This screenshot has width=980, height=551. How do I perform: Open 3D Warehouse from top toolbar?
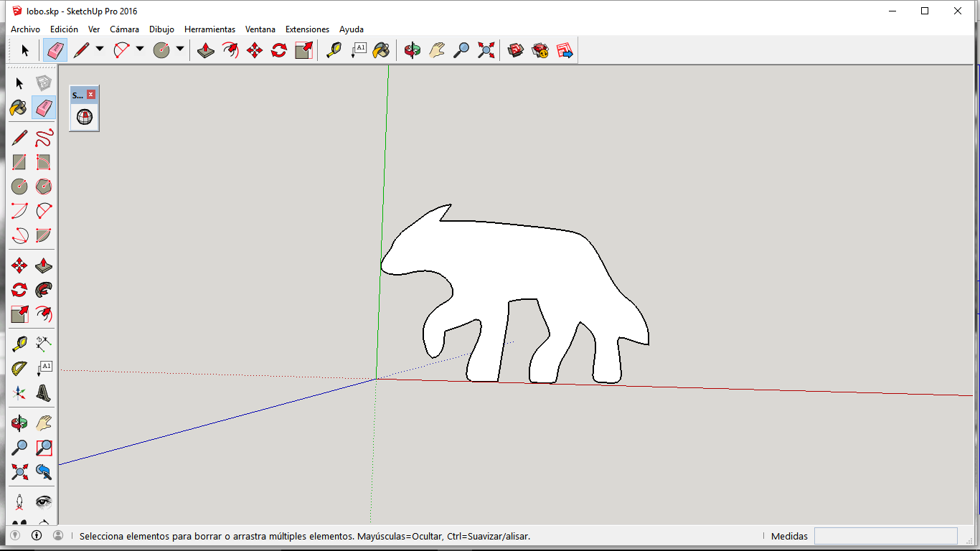[x=516, y=50]
